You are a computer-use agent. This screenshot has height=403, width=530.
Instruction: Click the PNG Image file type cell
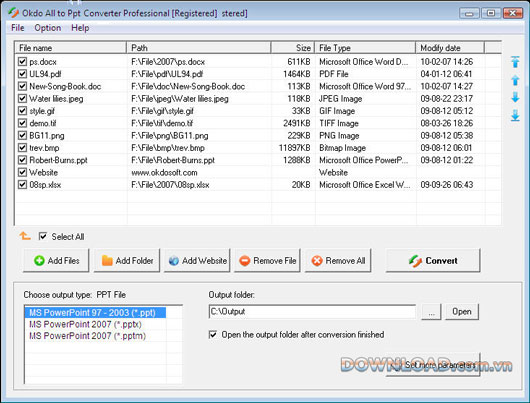tap(339, 135)
